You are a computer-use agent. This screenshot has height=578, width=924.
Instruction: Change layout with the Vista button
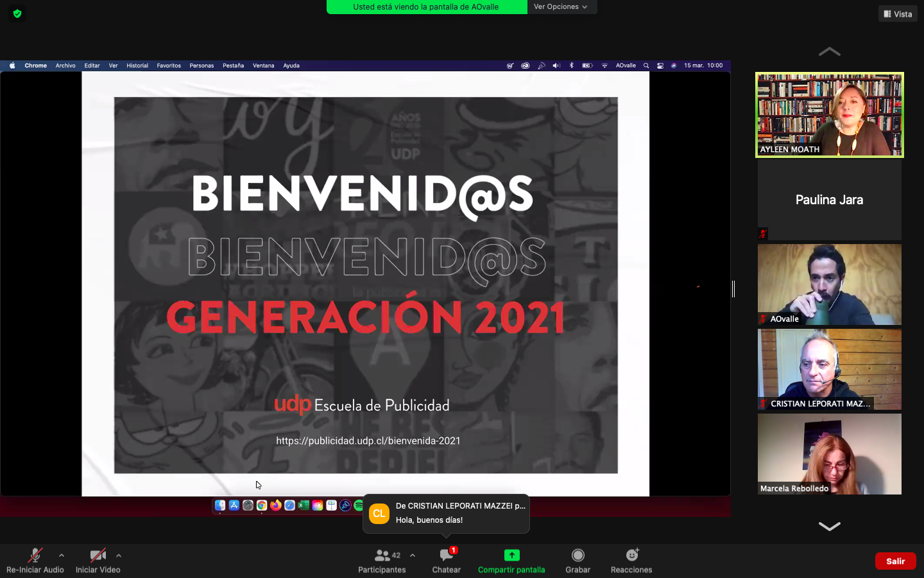898,13
